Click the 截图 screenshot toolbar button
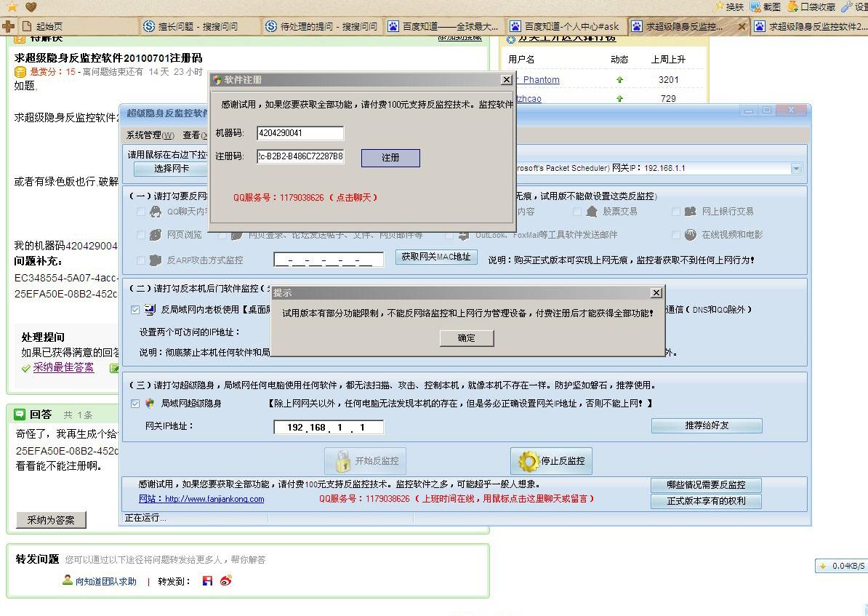 pyautogui.click(x=765, y=7)
